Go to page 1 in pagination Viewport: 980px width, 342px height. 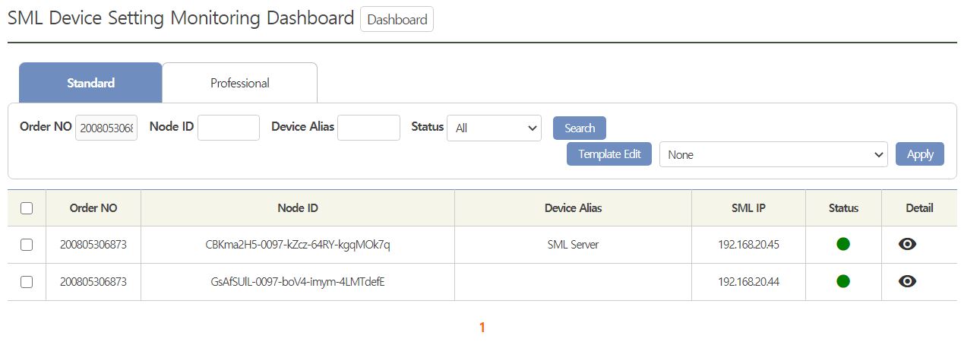pyautogui.click(x=482, y=328)
